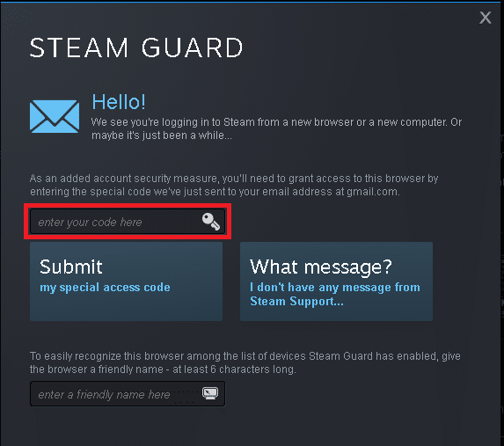504x446 pixels.
Task: Click the blue envelope mail icon
Action: click(55, 116)
